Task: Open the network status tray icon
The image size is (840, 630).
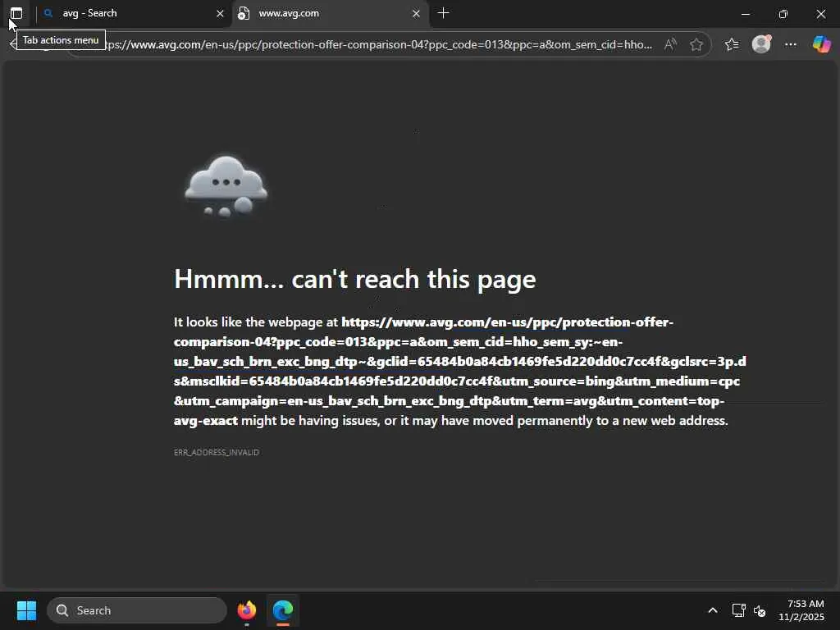Action: pyautogui.click(x=739, y=610)
